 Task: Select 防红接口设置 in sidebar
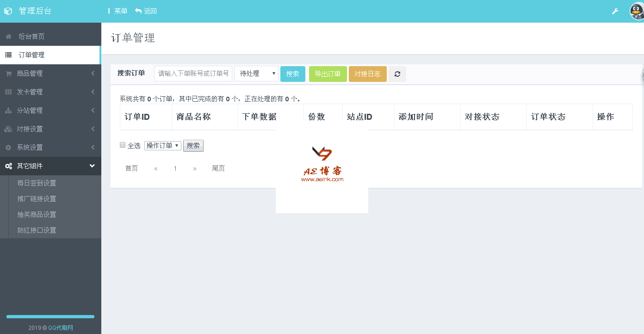[x=37, y=230]
